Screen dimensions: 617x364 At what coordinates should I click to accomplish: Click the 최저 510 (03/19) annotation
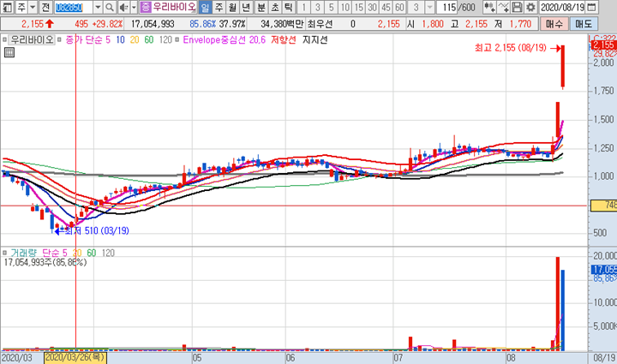tap(96, 230)
